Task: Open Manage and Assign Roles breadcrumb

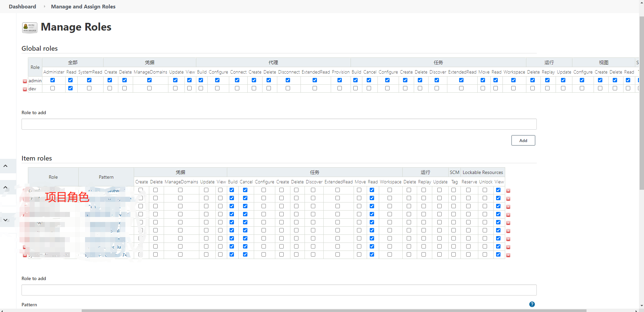Action: coord(83,6)
